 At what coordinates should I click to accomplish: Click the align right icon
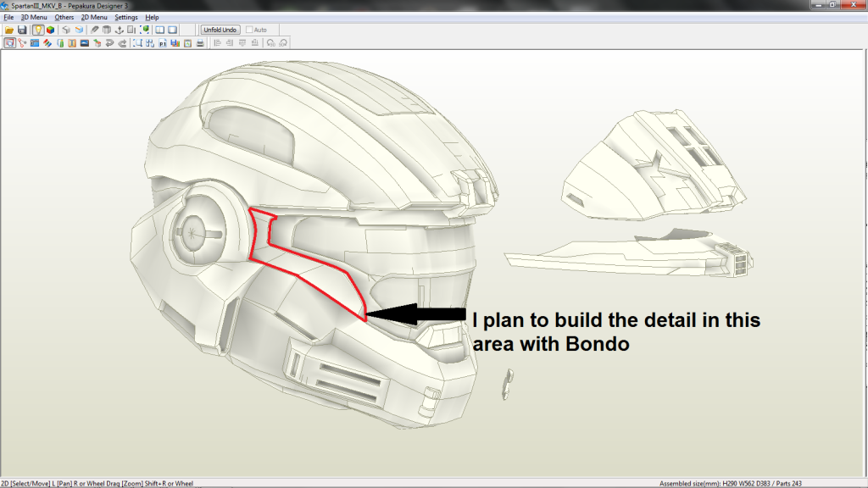pos(230,43)
